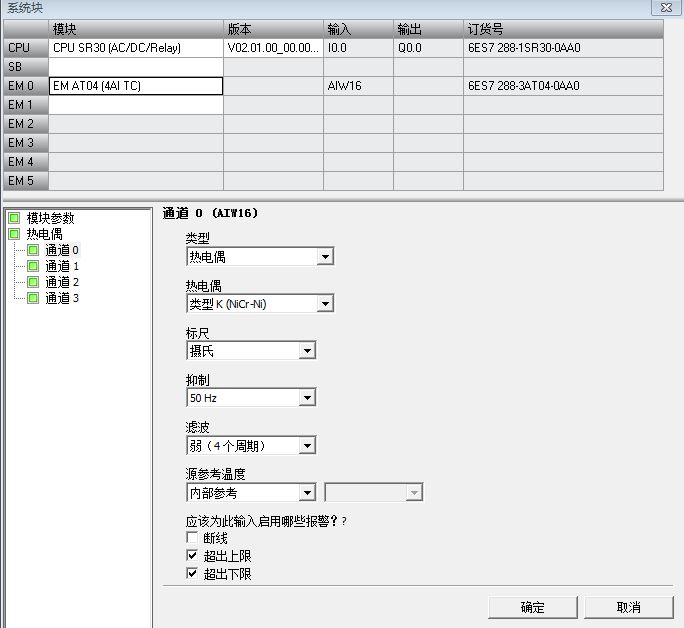Select the CPU SR30 (AC/DC/Relay) module cell
Image resolution: width=684 pixels, height=628 pixels.
135,47
